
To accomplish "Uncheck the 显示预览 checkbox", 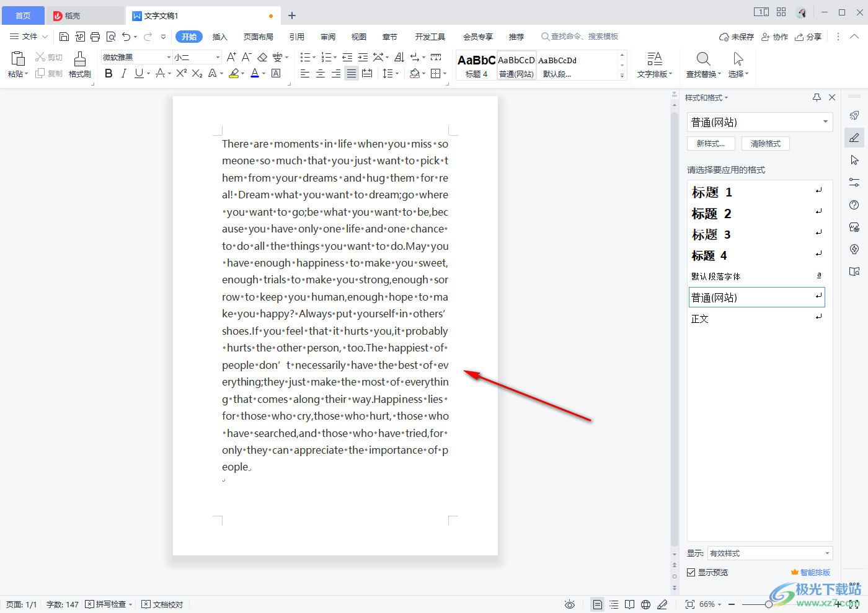I will (x=691, y=573).
